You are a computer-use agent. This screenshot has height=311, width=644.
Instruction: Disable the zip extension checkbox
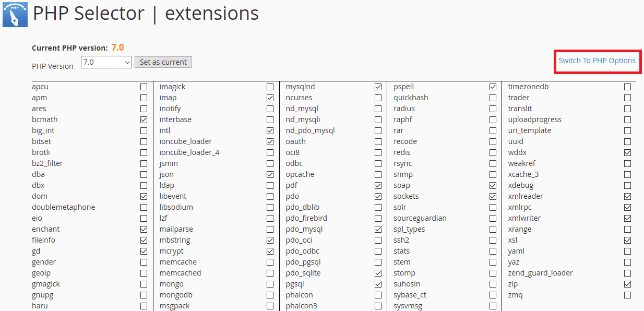[627, 284]
